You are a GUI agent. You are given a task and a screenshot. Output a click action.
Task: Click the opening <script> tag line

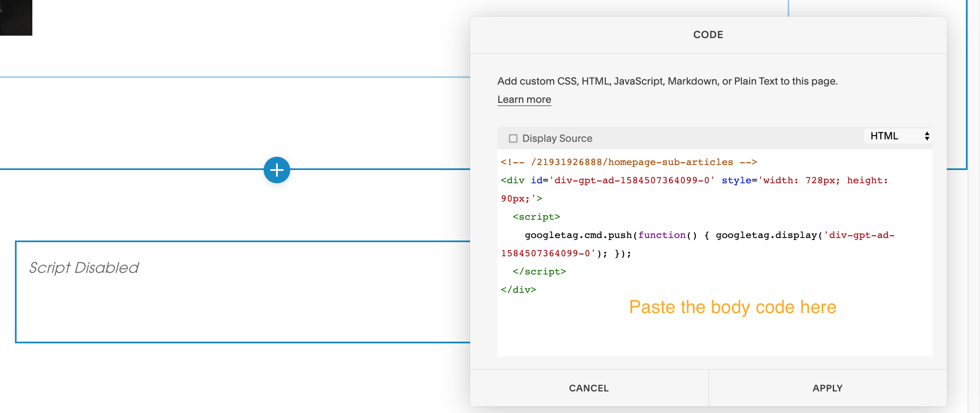coord(536,217)
